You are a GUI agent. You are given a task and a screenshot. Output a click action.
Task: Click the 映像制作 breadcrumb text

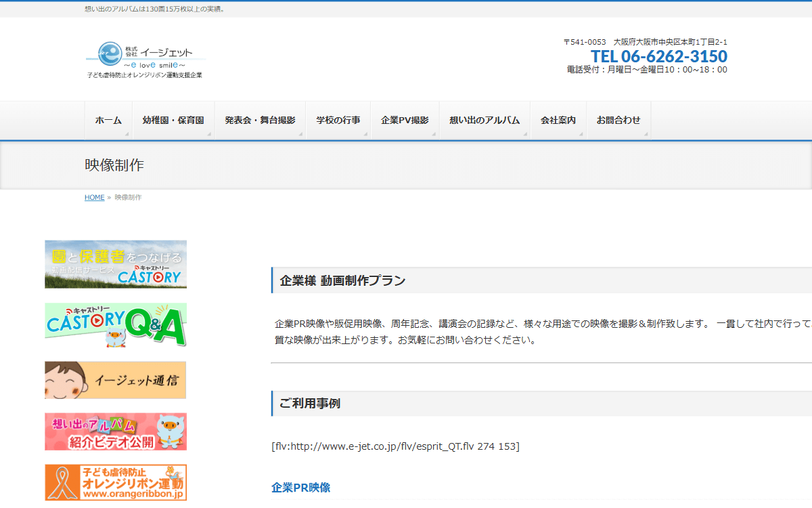(128, 198)
